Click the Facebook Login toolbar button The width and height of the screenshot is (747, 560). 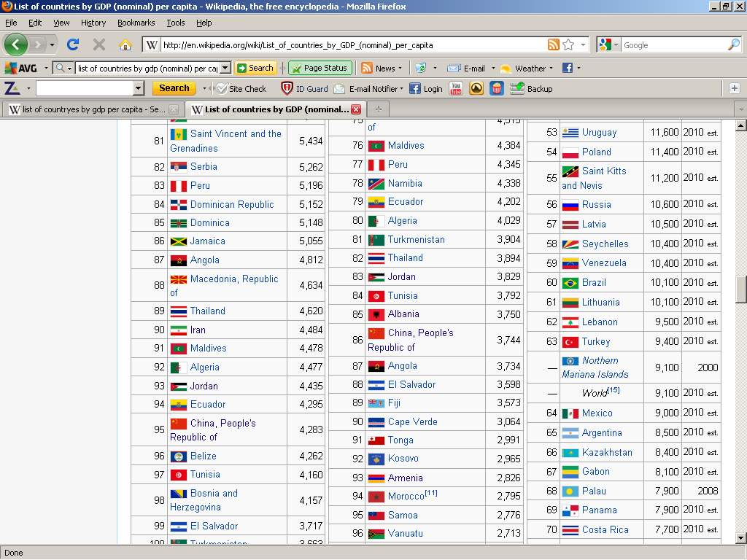pos(426,88)
